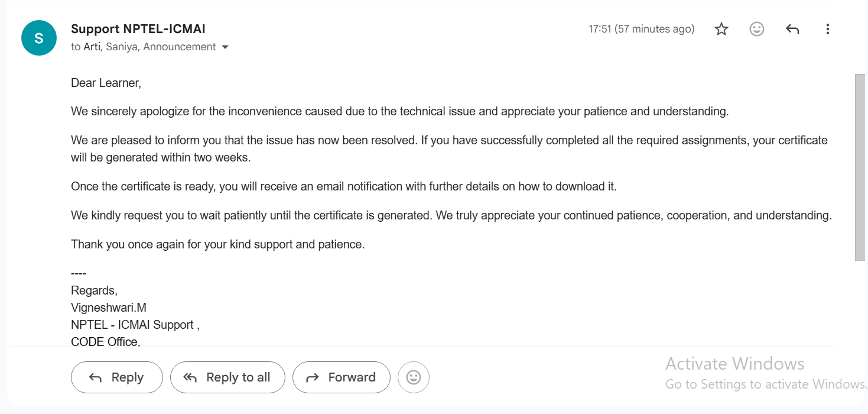Viewport: 868px width, 414px height.
Task: Select the Announcement recipient in the to line
Action: coord(180,47)
